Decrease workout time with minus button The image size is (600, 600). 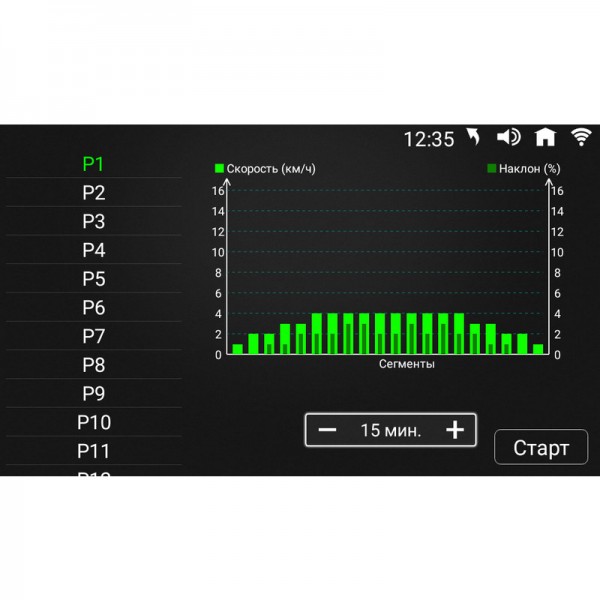pos(328,430)
